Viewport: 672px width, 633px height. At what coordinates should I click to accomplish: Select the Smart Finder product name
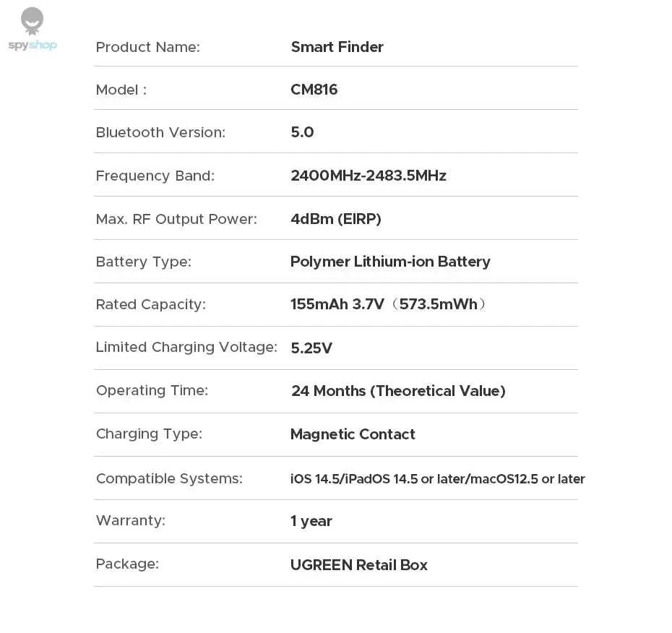(337, 47)
